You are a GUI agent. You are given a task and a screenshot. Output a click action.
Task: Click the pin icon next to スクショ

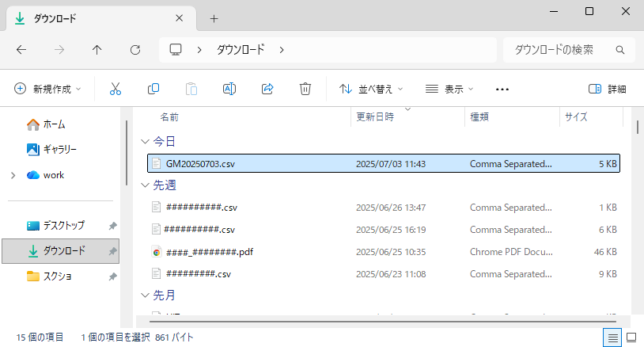(x=112, y=276)
